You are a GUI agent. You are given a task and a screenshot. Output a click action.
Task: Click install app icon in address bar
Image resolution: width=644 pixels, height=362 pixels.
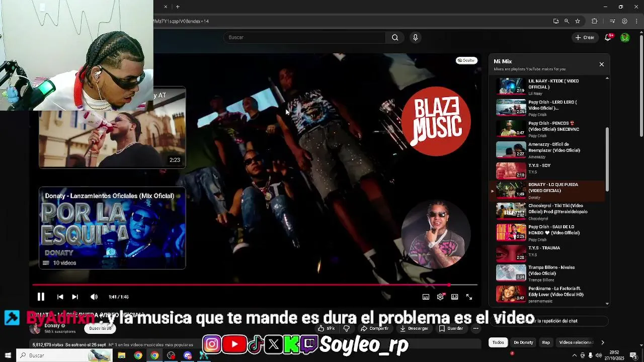click(556, 21)
